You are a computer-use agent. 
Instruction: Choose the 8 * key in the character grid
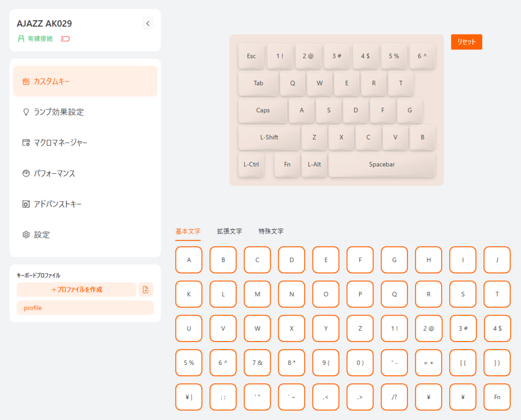click(x=292, y=362)
